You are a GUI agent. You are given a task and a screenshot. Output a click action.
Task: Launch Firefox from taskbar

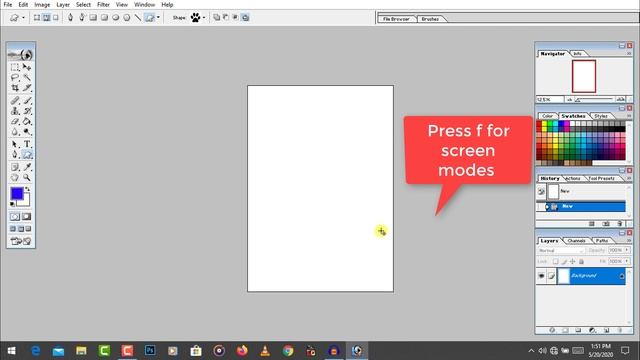click(x=242, y=351)
